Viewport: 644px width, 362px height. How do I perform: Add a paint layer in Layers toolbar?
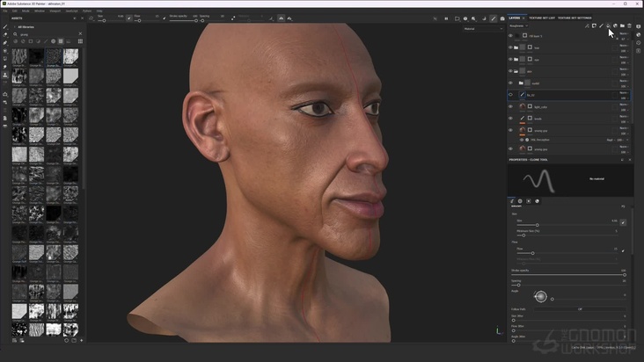pyautogui.click(x=601, y=25)
